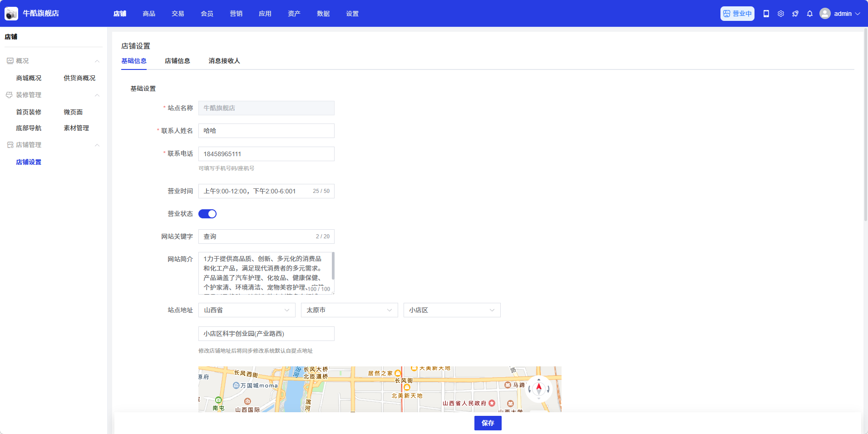This screenshot has height=434, width=868.
Task: Click the mobile preview phone icon
Action: (x=766, y=14)
